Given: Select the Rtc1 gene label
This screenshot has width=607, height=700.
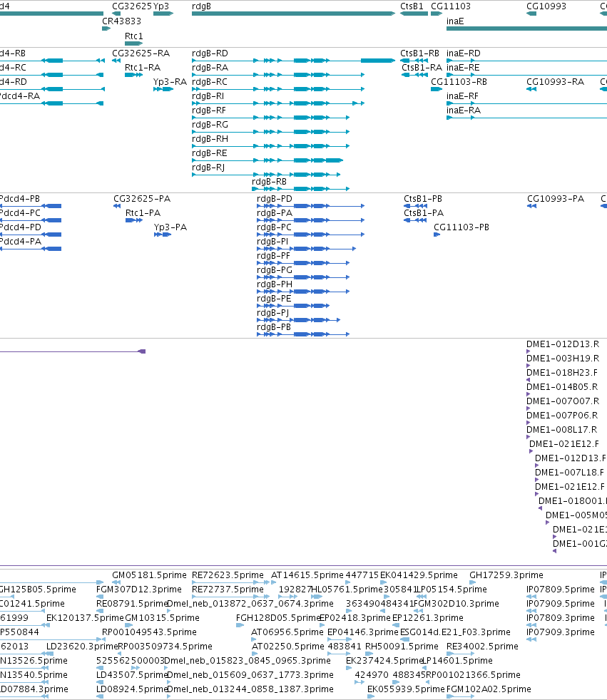Looking at the screenshot, I should pyautogui.click(x=134, y=36).
